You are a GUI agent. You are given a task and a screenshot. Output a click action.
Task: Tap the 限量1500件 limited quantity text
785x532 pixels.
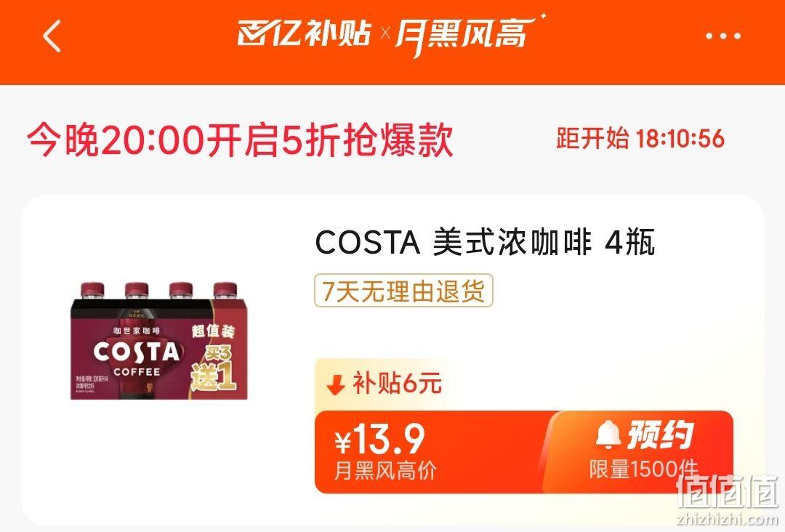pyautogui.click(x=643, y=469)
